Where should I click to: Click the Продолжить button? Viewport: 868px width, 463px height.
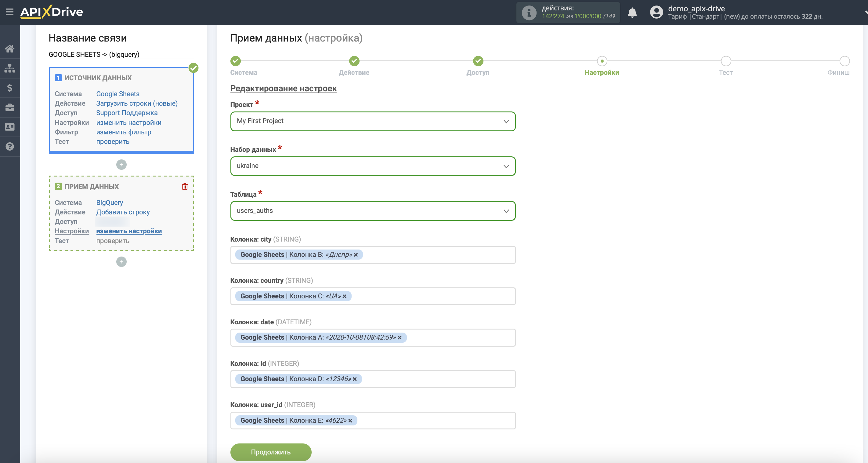click(x=271, y=452)
